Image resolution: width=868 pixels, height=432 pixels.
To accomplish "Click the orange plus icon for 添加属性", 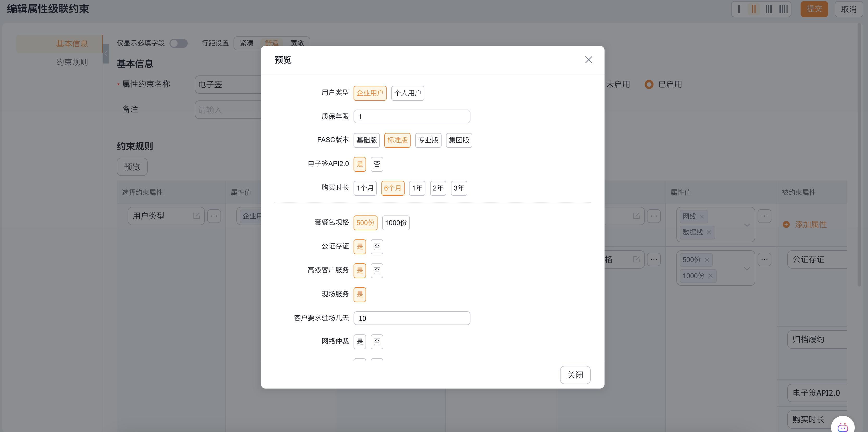I will point(786,224).
